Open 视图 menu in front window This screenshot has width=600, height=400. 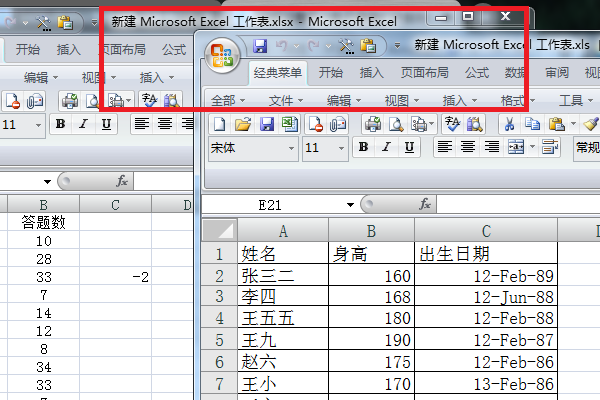click(x=402, y=101)
